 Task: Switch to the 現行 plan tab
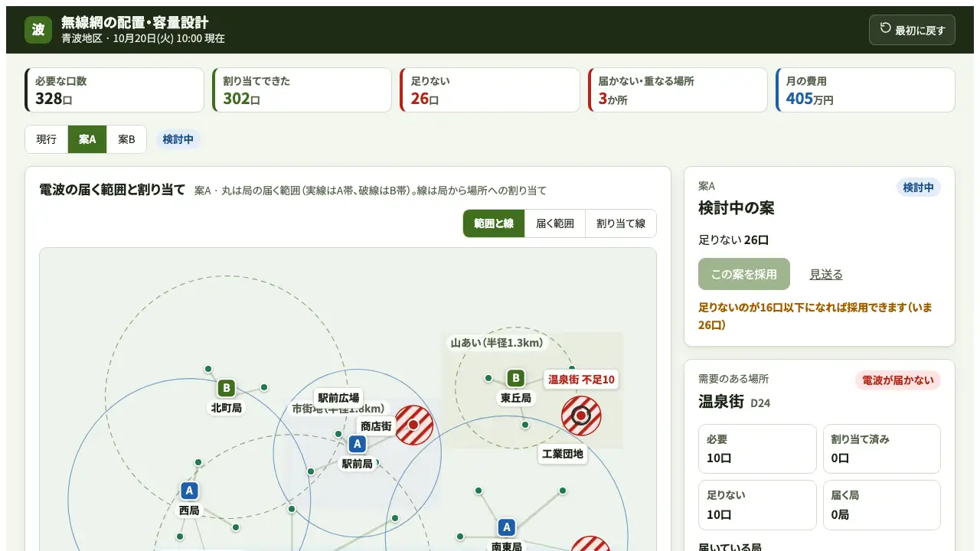click(x=47, y=139)
